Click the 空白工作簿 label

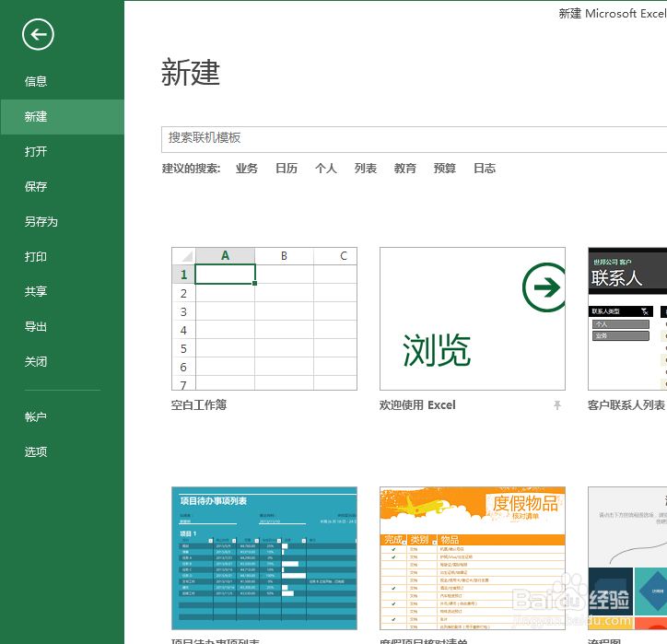tap(199, 405)
